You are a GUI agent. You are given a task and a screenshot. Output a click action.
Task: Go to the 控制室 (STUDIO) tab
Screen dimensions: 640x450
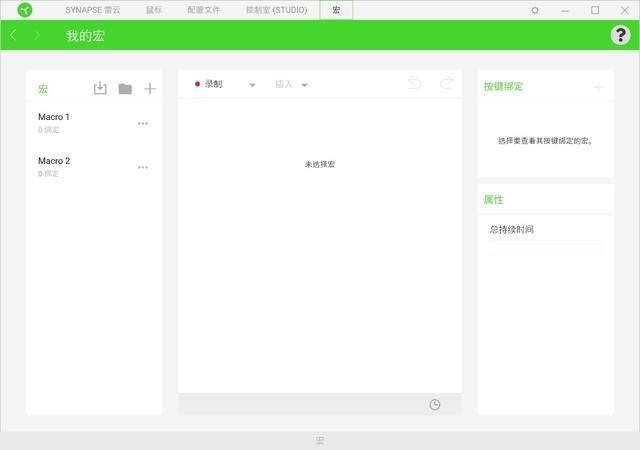tap(276, 10)
